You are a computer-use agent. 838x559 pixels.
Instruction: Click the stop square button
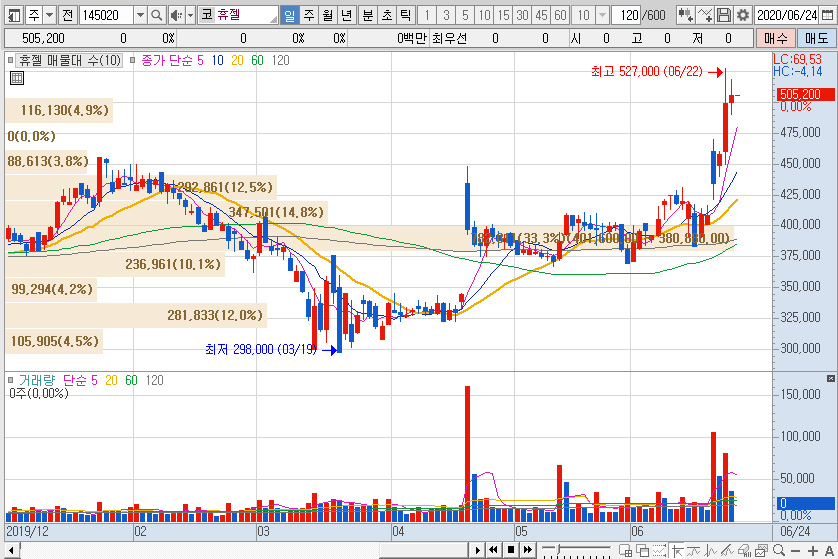pyautogui.click(x=511, y=550)
